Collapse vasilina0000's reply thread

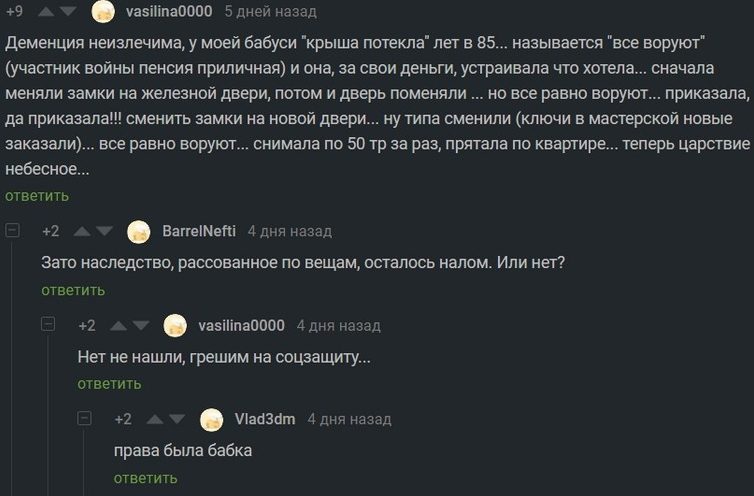(x=50, y=326)
